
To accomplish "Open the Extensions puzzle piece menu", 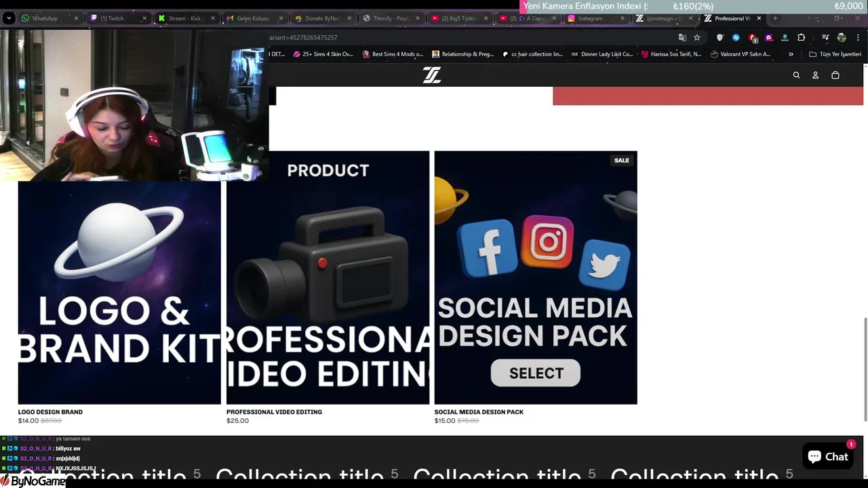I will click(x=801, y=37).
